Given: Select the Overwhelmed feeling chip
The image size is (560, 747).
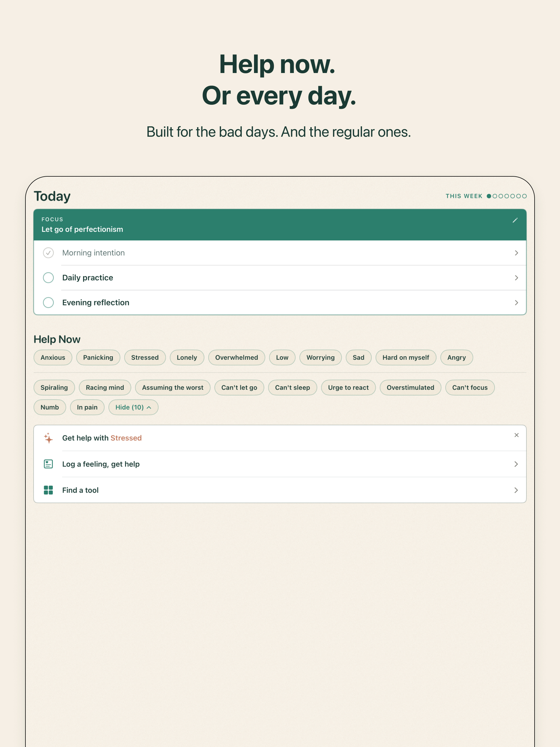Looking at the screenshot, I should click(237, 357).
